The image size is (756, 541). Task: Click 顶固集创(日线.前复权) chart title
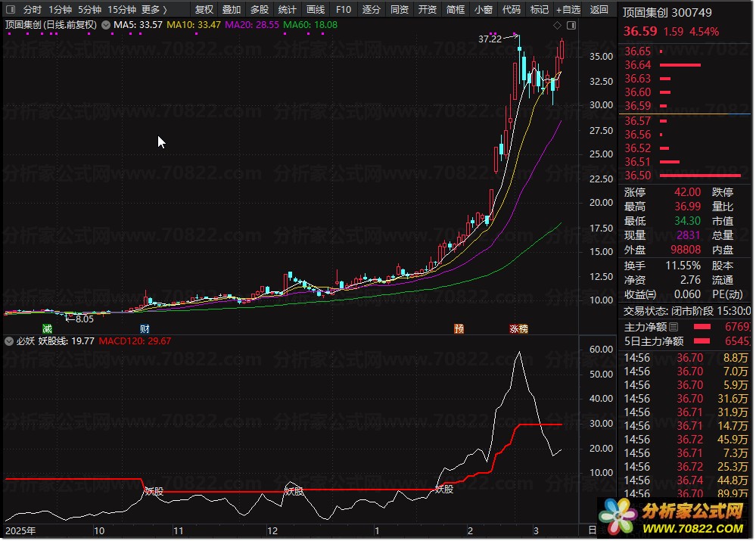(x=51, y=24)
